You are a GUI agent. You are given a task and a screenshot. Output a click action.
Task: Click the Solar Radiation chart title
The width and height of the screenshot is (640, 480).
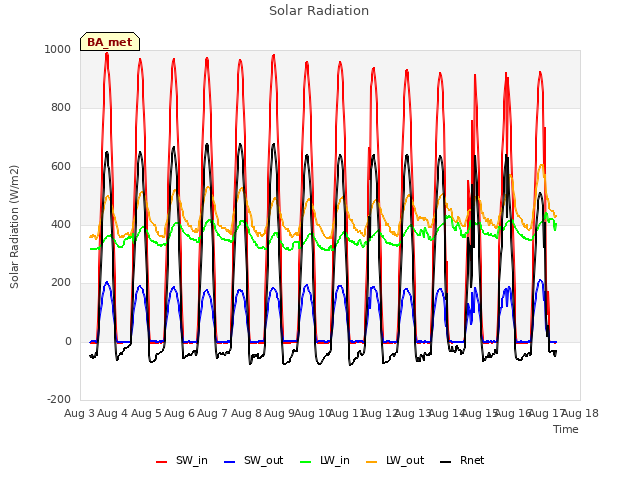[x=319, y=11]
